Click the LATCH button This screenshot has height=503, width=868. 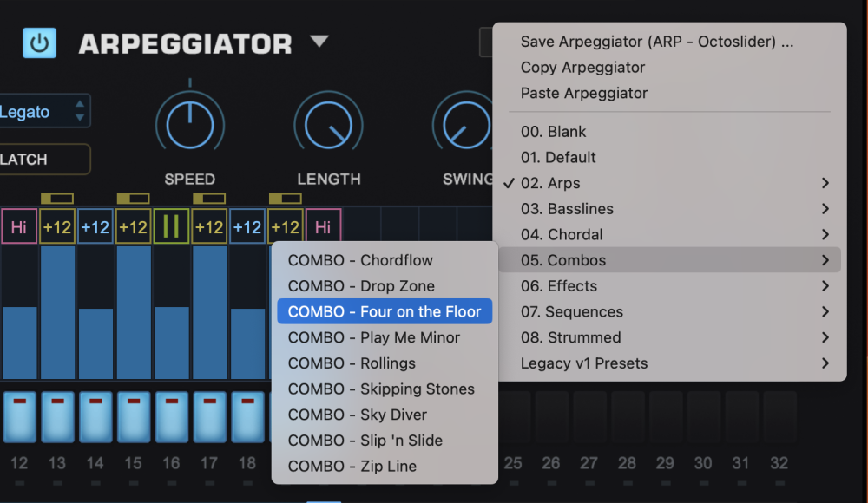coord(44,160)
